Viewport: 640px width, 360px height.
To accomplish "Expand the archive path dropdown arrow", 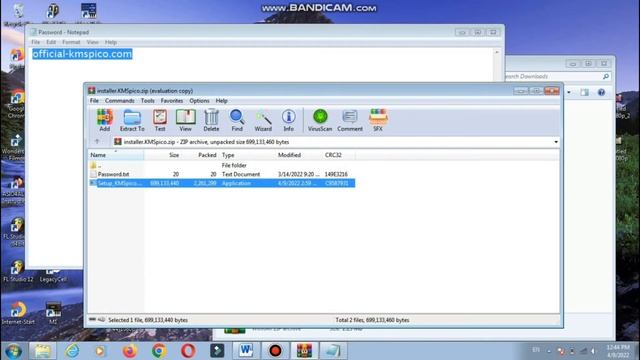I will [x=556, y=142].
